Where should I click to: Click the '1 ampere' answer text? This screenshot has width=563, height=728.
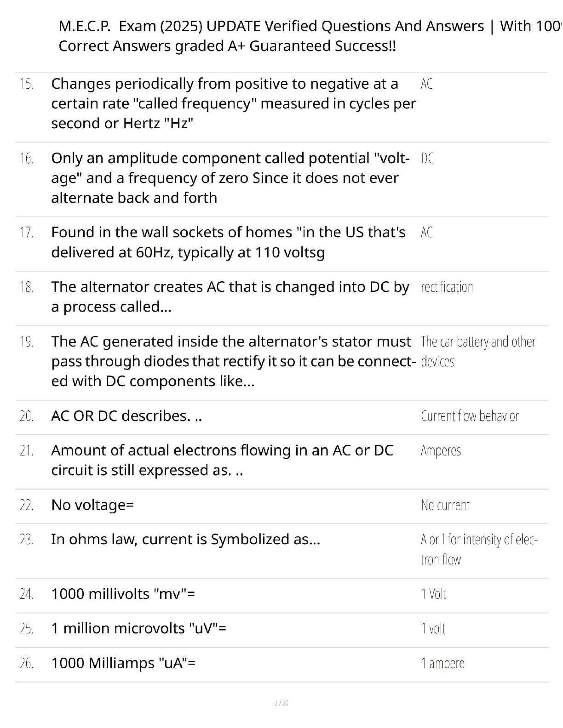pyautogui.click(x=442, y=664)
